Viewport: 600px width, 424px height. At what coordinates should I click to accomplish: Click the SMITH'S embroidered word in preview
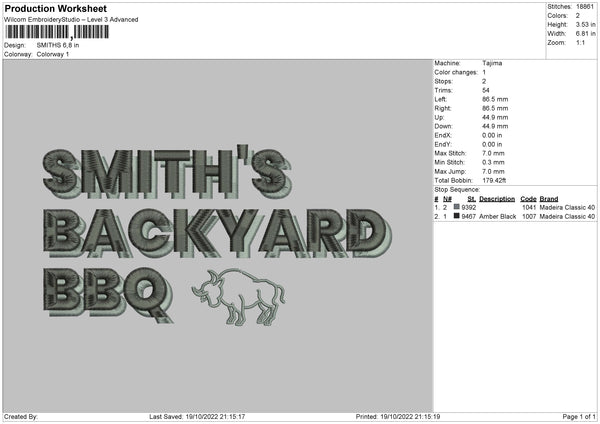coord(167,171)
